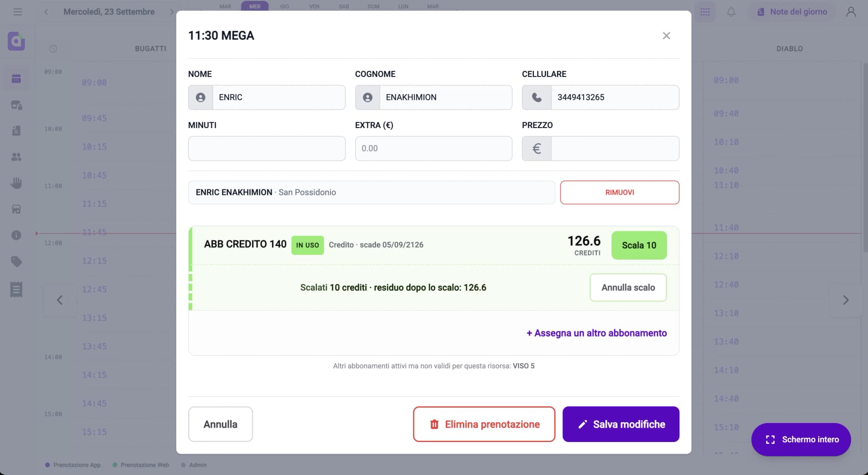
Task: Click Annulla scalo button
Action: [628, 287]
